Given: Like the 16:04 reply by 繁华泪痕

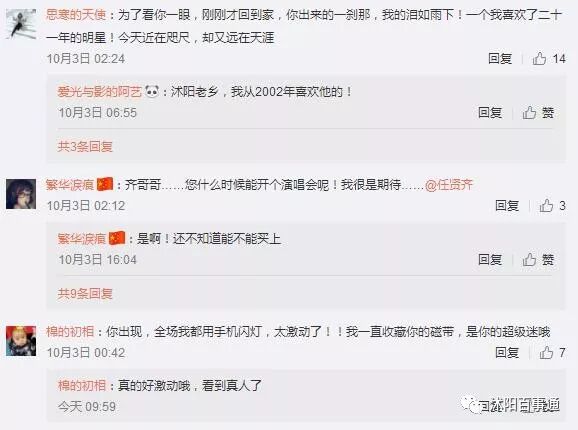Looking at the screenshot, I should click(538, 260).
